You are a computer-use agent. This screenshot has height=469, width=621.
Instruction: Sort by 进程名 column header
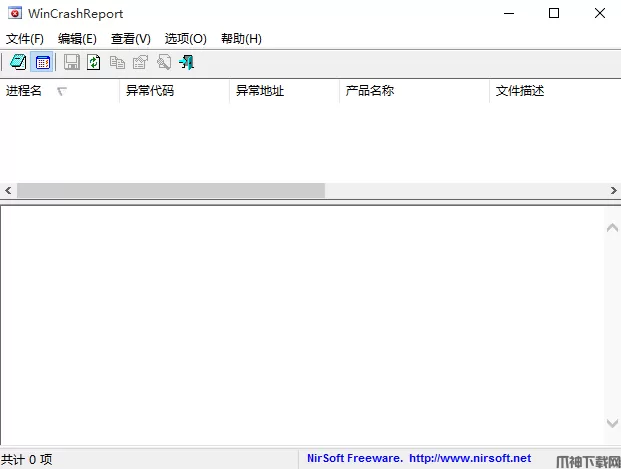click(x=59, y=91)
